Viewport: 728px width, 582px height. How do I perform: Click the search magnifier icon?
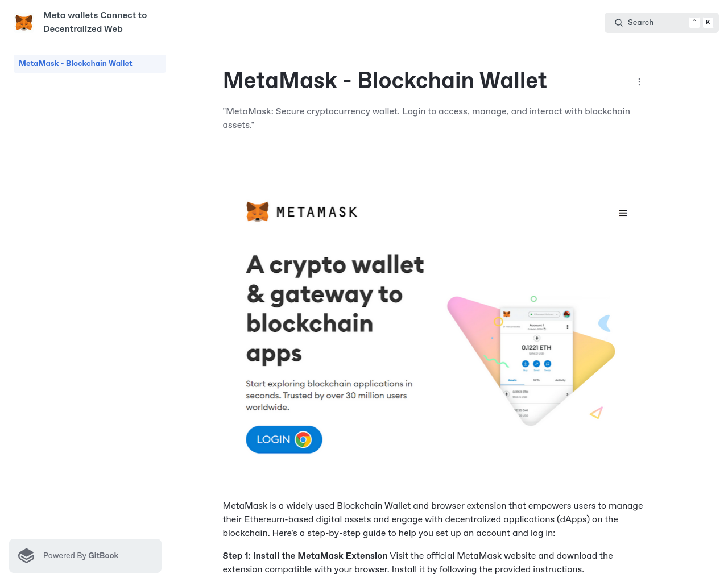coord(618,23)
